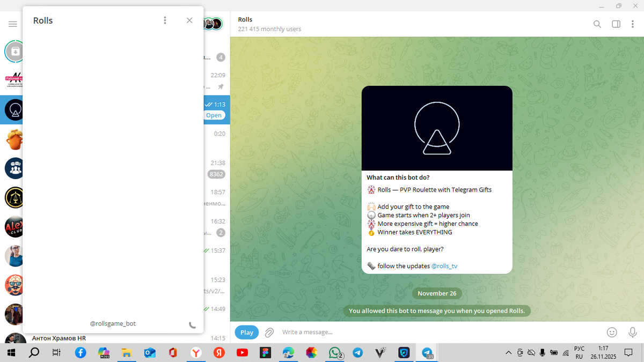644x362 pixels.
Task: Open Outlook in the taskbar
Action: (x=150, y=353)
